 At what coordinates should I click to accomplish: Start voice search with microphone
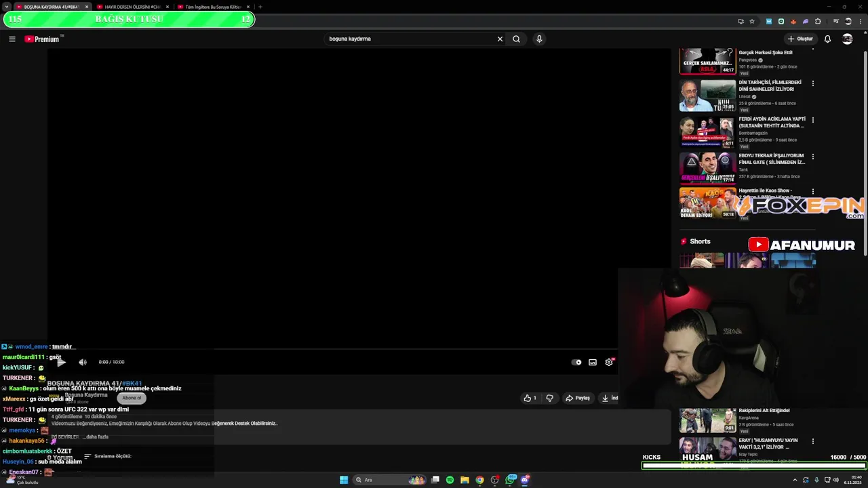click(539, 39)
